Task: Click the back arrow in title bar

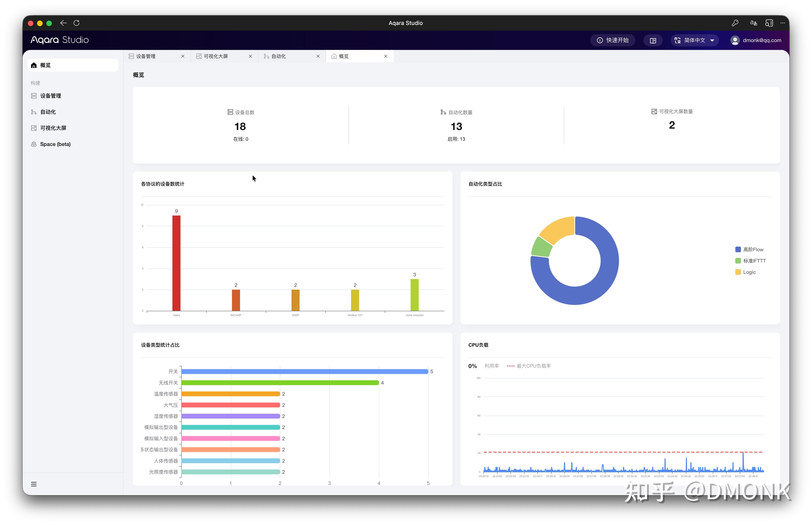Action: click(x=63, y=23)
